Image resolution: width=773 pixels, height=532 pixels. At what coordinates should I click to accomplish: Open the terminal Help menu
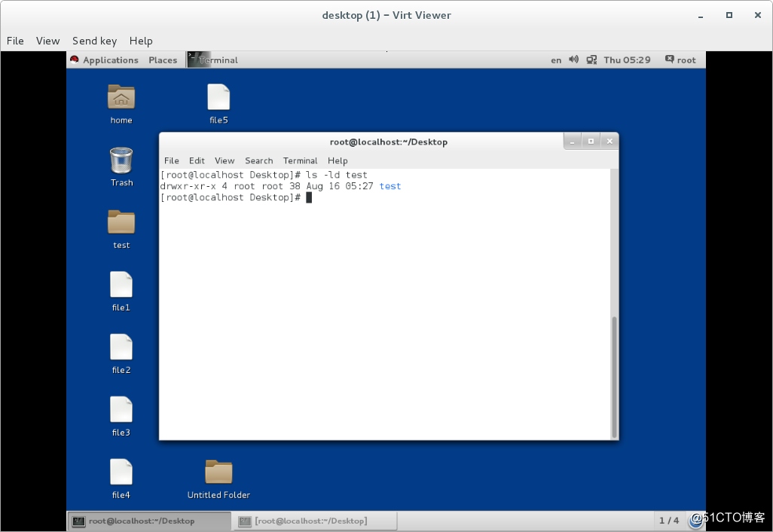(x=338, y=161)
